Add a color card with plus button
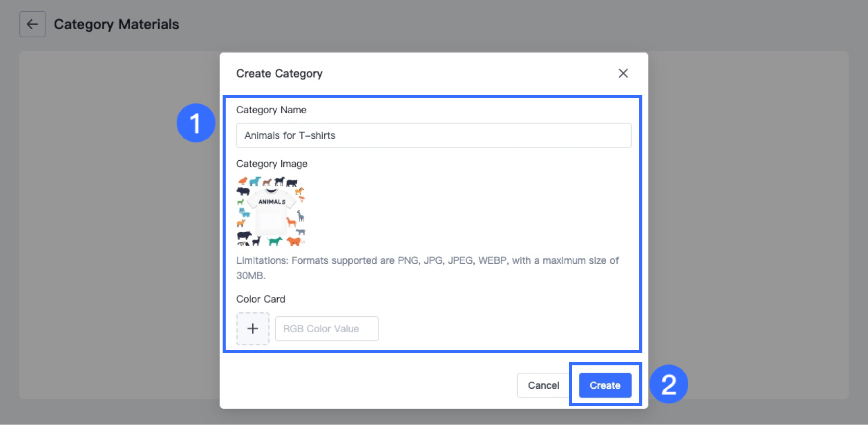 tap(253, 329)
